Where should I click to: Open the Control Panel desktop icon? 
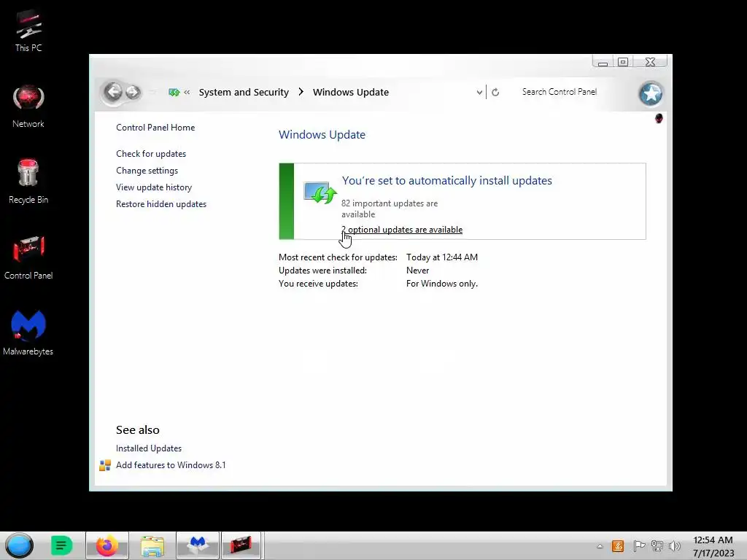28,257
